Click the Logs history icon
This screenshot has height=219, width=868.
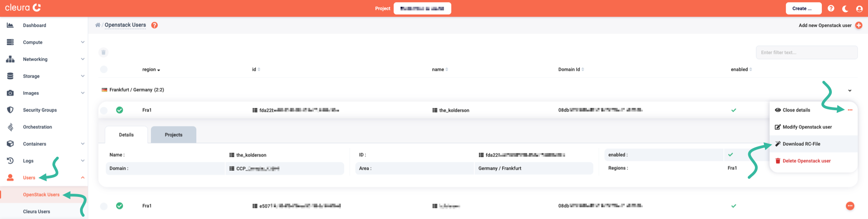(x=10, y=161)
